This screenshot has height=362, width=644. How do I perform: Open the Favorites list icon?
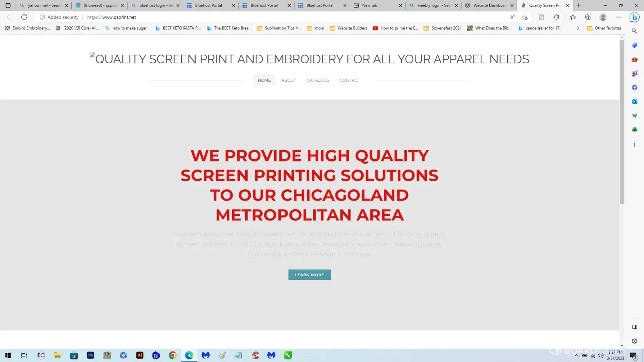(573, 17)
